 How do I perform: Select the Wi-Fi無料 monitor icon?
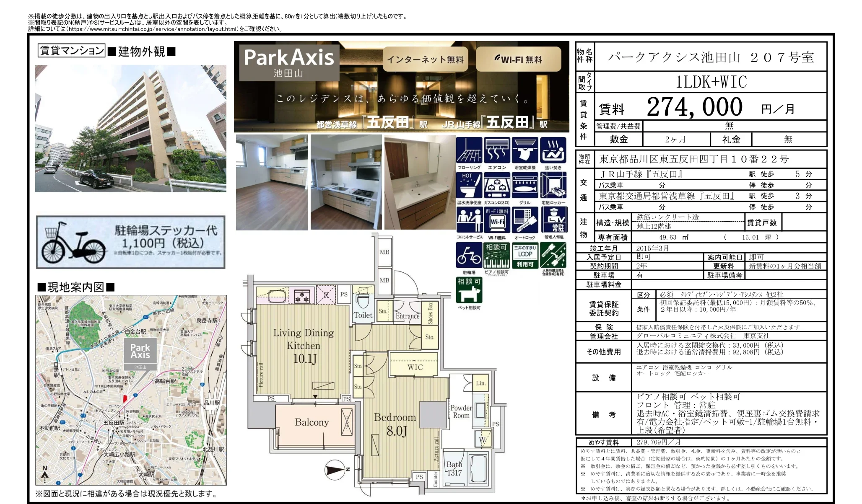pos(497,220)
